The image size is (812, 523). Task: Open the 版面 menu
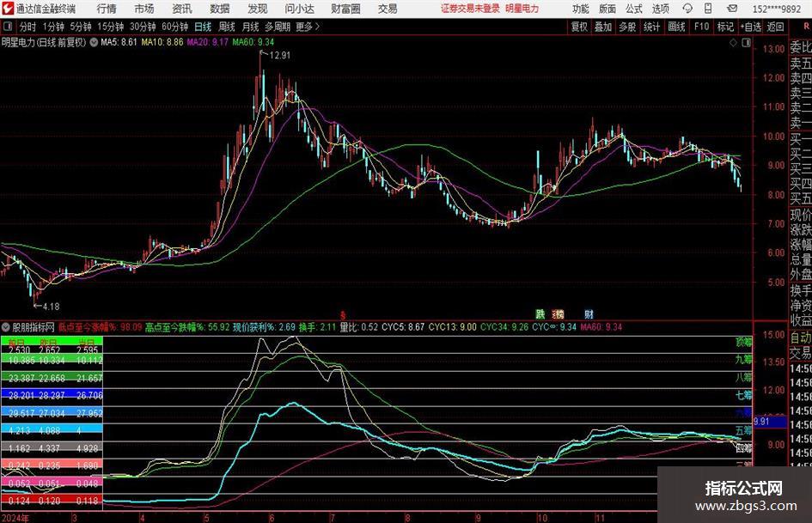pyautogui.click(x=607, y=9)
